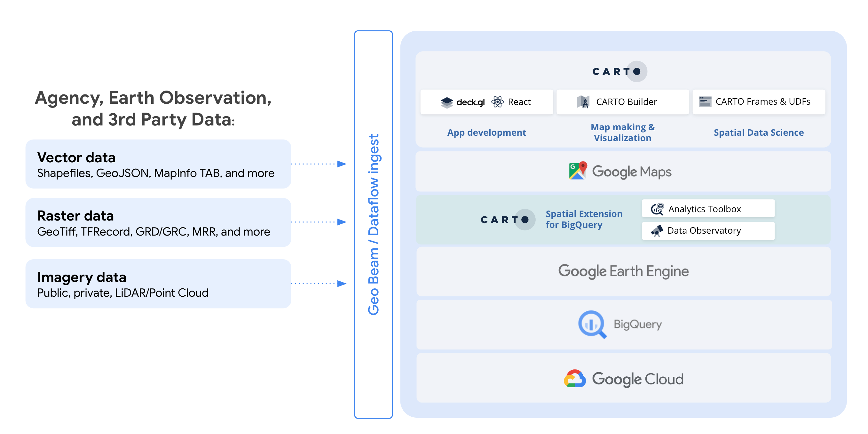Click the Google Earth Engine panel
Image resolution: width=868 pixels, height=434 pixels.
coord(623,271)
